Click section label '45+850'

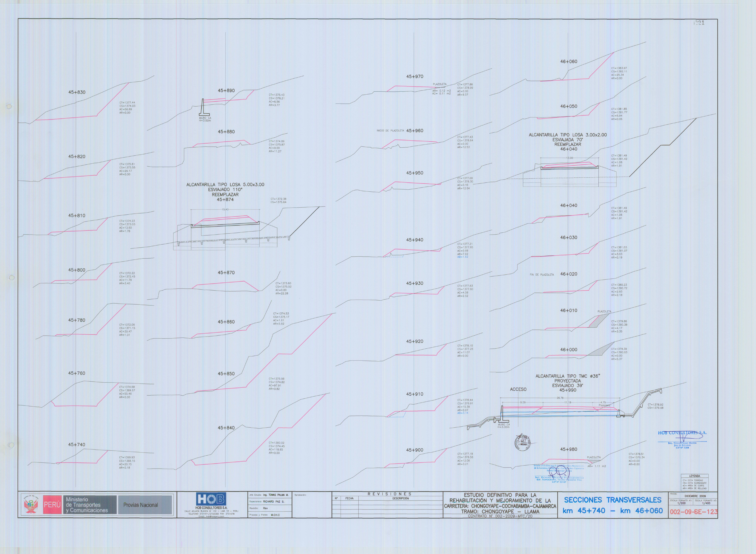point(226,374)
